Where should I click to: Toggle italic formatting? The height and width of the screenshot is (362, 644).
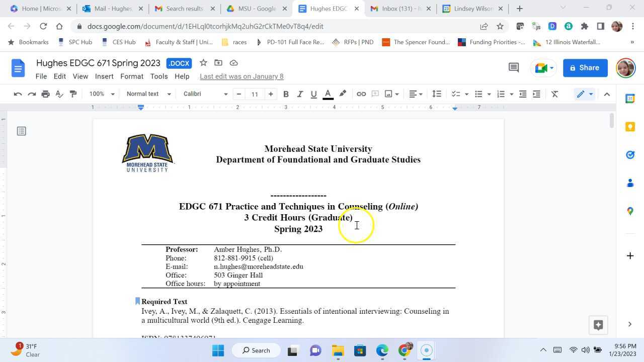[300, 94]
